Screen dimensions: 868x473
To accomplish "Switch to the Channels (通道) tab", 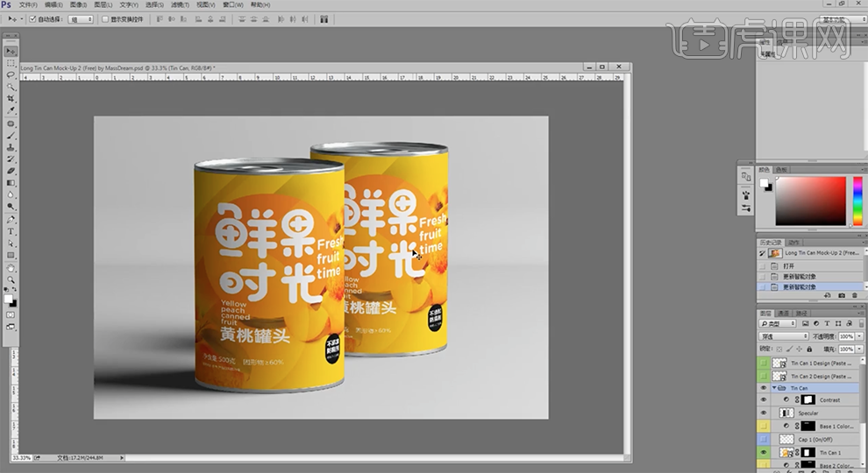I will click(x=784, y=313).
